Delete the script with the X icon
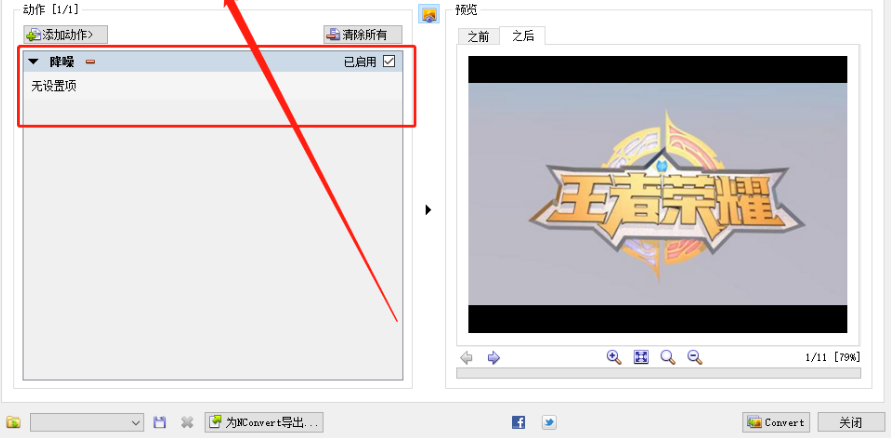895x438 pixels. (187, 423)
